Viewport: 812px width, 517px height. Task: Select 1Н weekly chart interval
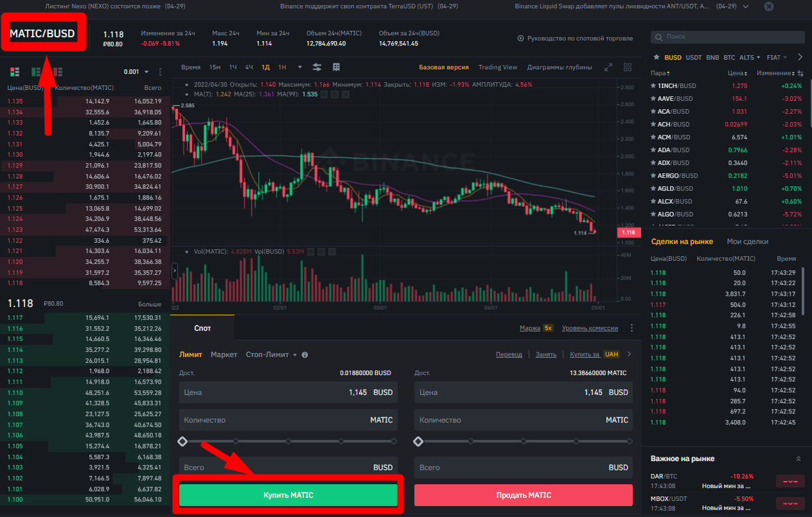coord(282,67)
